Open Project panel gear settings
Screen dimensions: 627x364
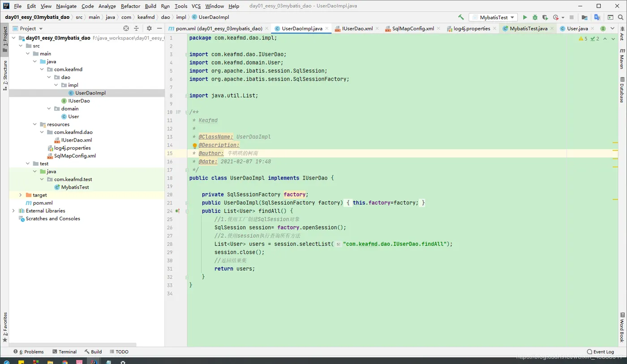point(149,28)
